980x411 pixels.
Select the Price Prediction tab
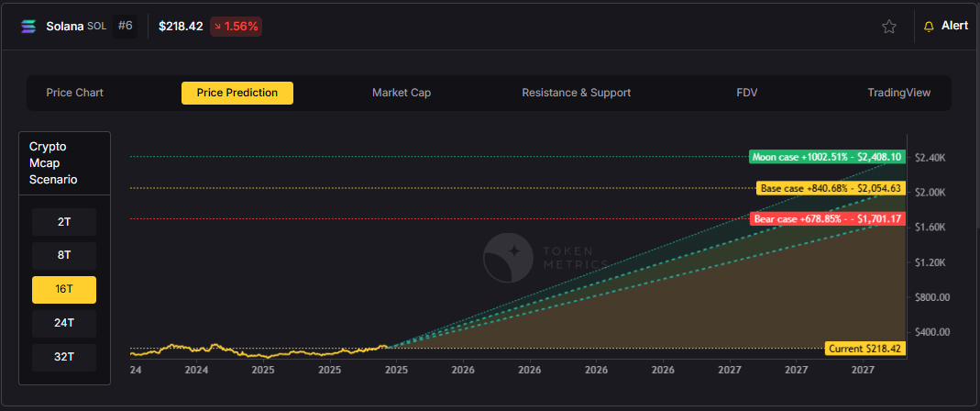click(237, 93)
